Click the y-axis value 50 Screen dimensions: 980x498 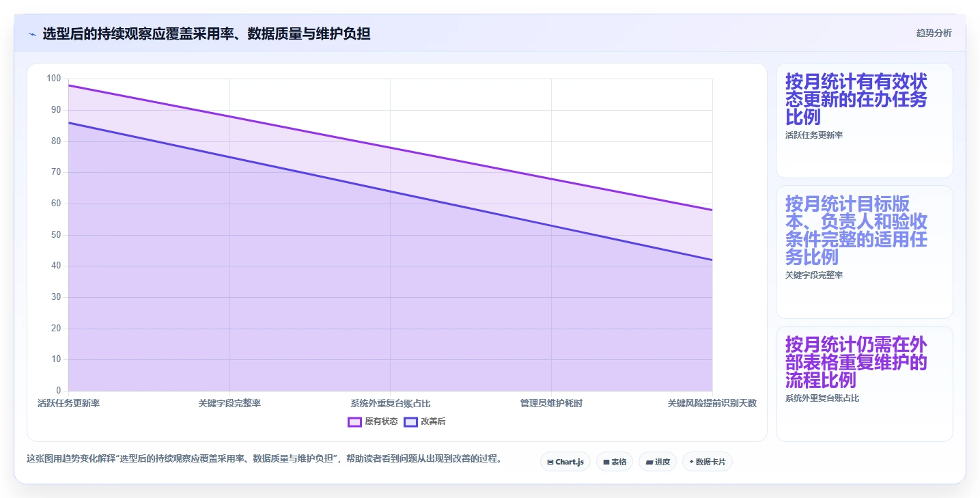[x=56, y=234]
